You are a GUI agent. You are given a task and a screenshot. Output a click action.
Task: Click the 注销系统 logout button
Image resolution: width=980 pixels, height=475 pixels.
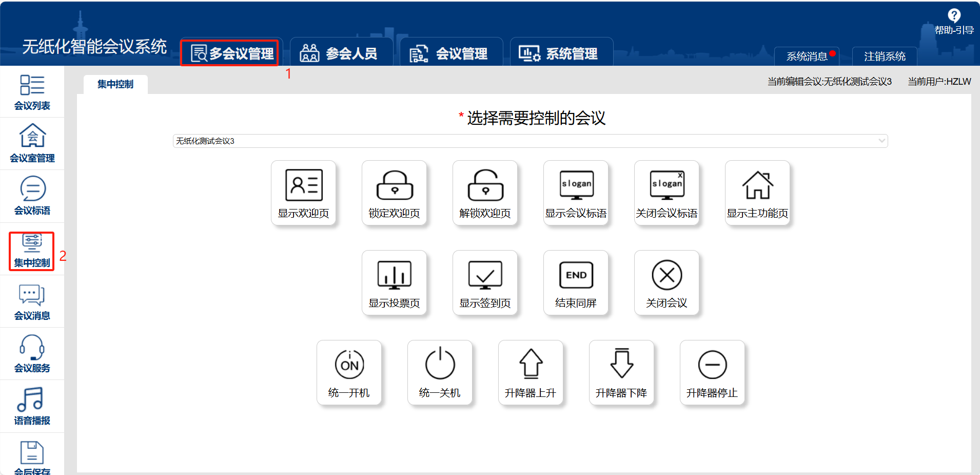click(885, 56)
